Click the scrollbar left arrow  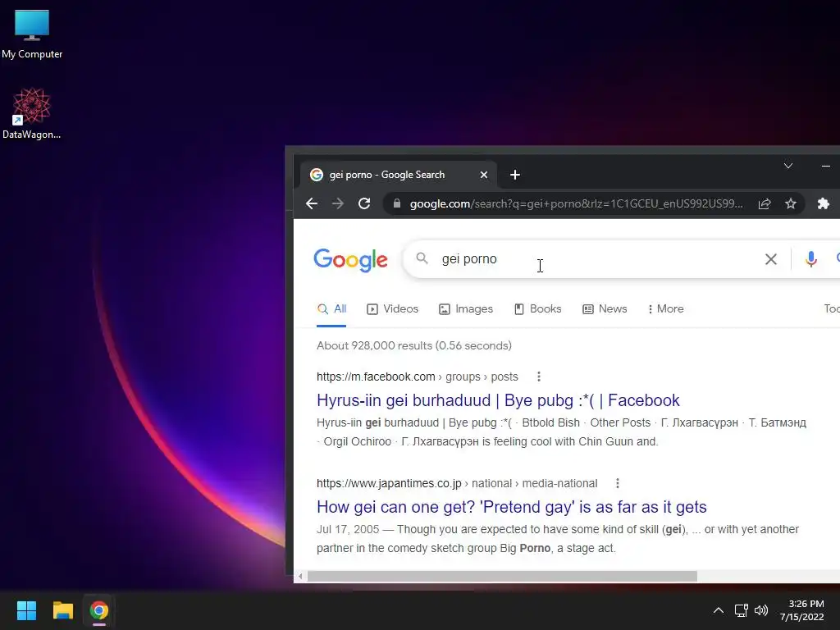300,577
